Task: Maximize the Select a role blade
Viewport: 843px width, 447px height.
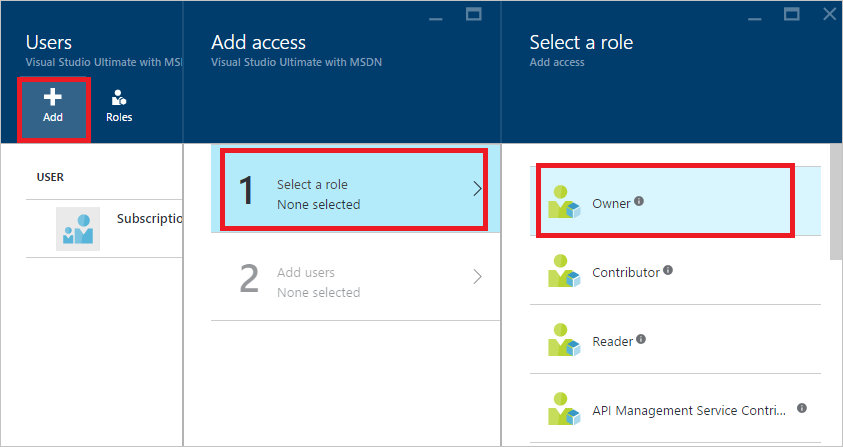Action: 791,14
